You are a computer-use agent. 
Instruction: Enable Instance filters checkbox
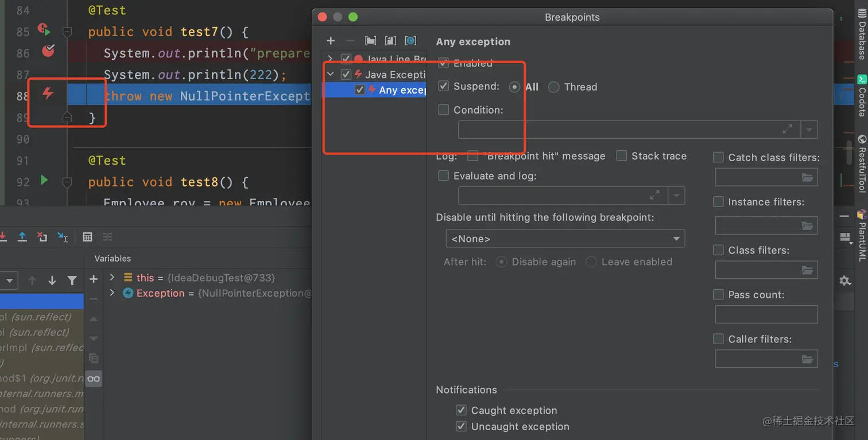[718, 202]
